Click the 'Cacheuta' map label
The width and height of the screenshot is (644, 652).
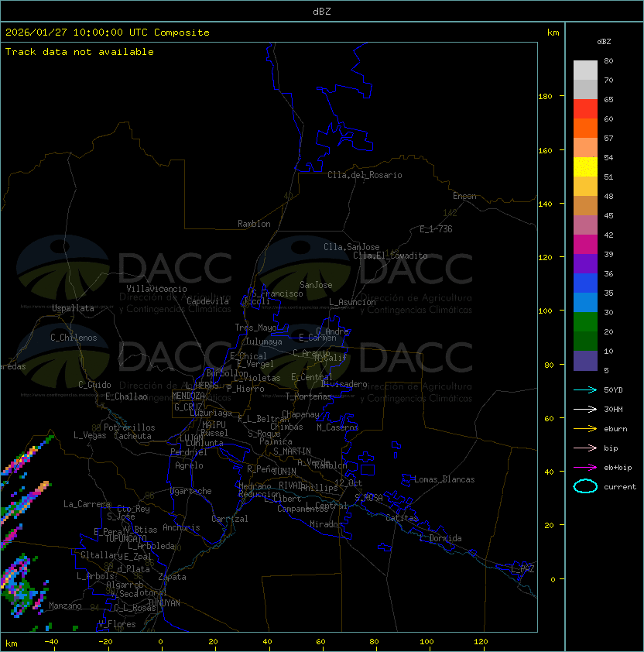coord(132,436)
